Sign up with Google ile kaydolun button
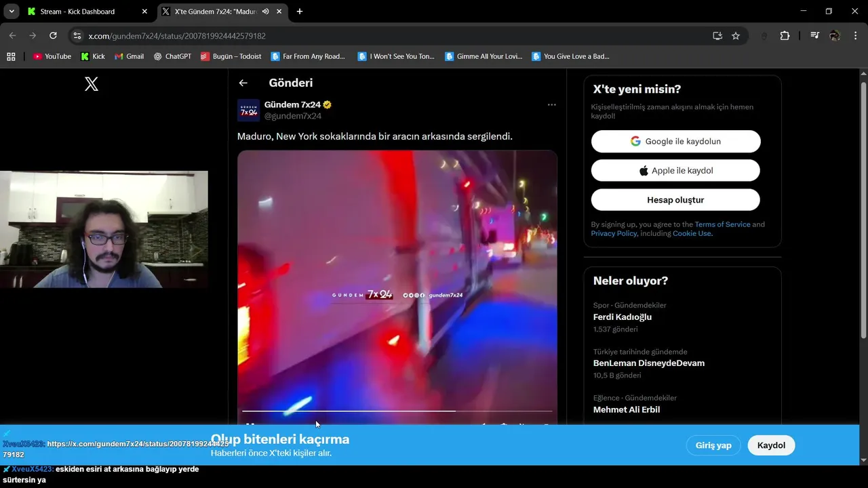The image size is (868, 488). pos(675,141)
